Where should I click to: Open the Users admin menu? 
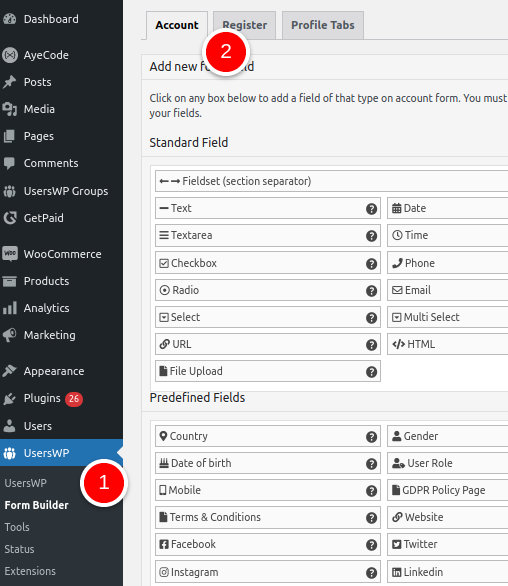[61, 426]
